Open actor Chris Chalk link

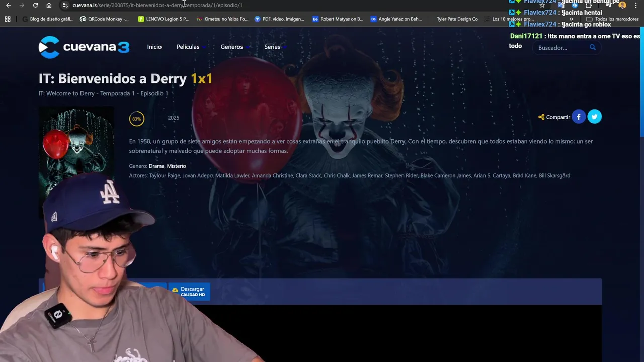[x=337, y=176]
